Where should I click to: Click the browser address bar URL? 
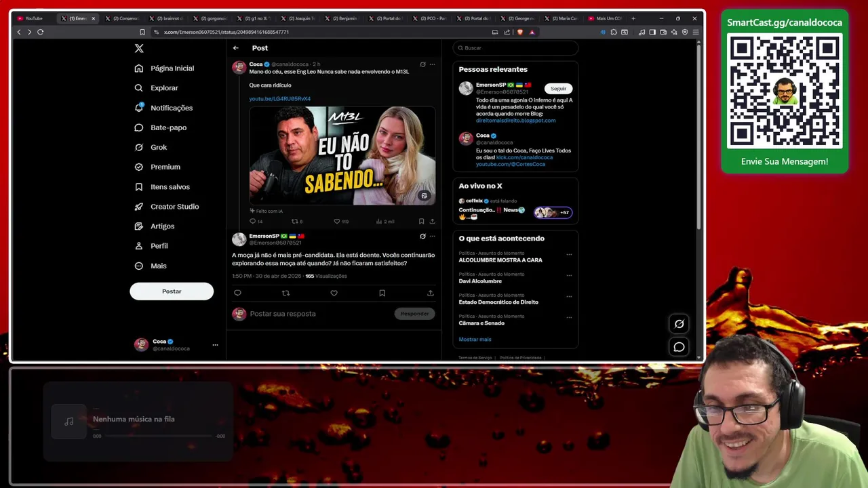[226, 32]
